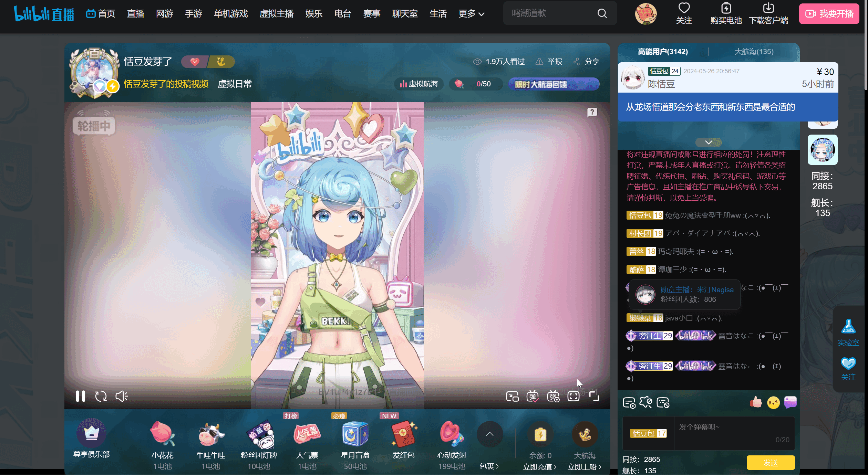Collapse the super chat panel chevron
The image size is (868, 475).
[709, 142]
